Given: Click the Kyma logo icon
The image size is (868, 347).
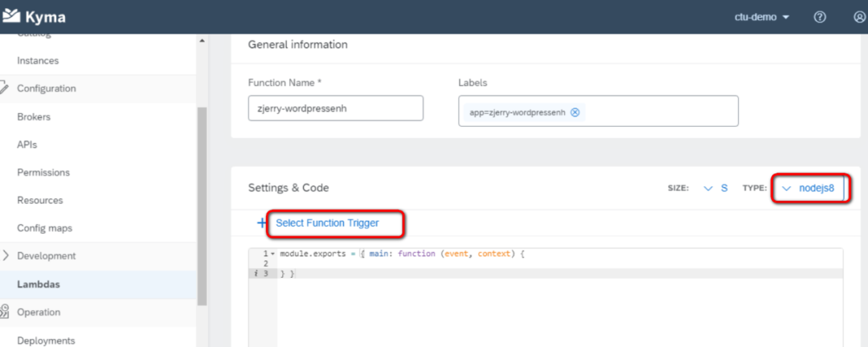Looking at the screenshot, I should [11, 16].
